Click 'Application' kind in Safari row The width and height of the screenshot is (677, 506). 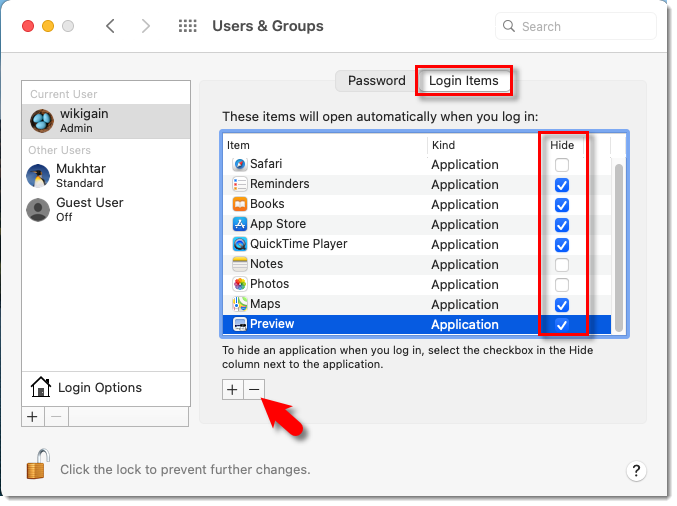[x=465, y=165]
